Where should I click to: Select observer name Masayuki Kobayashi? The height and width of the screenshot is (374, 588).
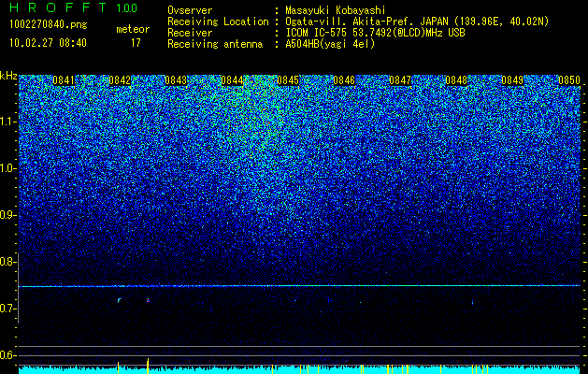[336, 10]
